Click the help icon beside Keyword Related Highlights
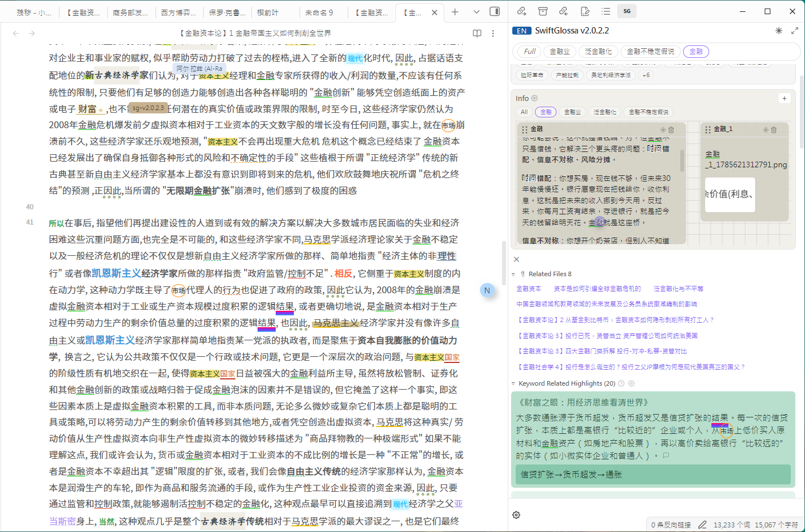 click(621, 383)
